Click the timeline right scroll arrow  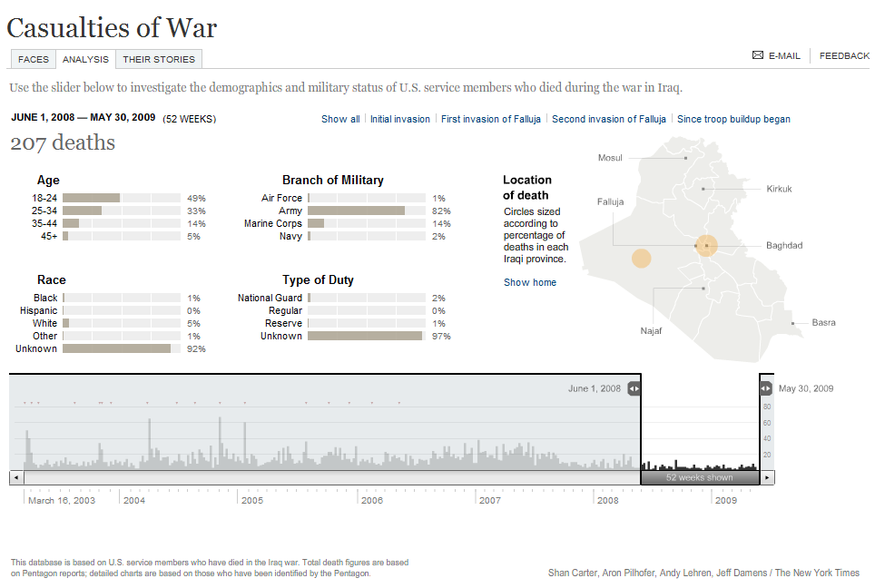[768, 477]
